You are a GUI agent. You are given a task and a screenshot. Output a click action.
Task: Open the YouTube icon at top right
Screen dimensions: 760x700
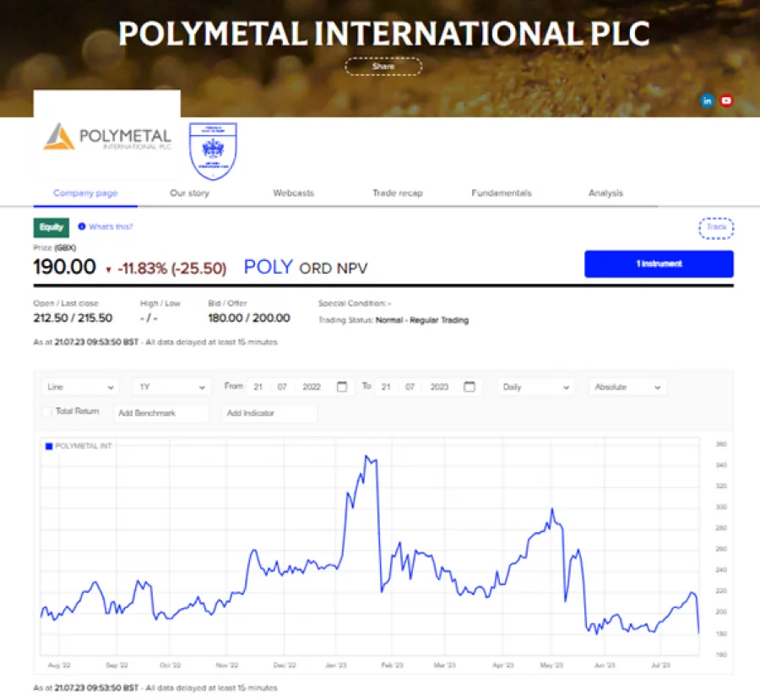coord(726,100)
